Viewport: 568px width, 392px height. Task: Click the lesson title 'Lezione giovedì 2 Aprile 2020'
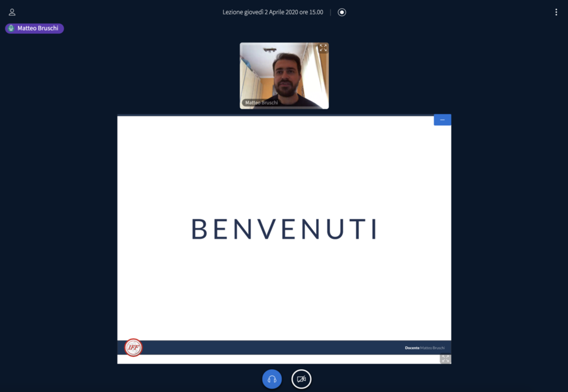pos(272,12)
